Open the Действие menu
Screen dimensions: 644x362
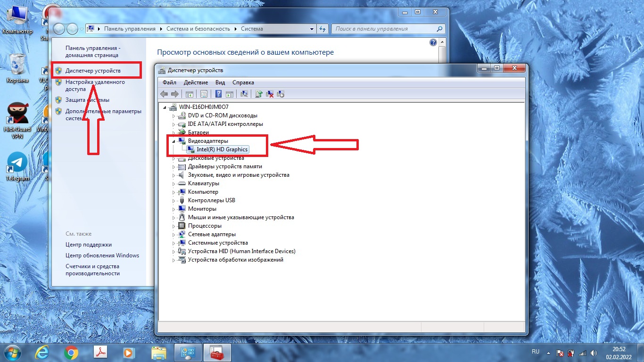[196, 82]
